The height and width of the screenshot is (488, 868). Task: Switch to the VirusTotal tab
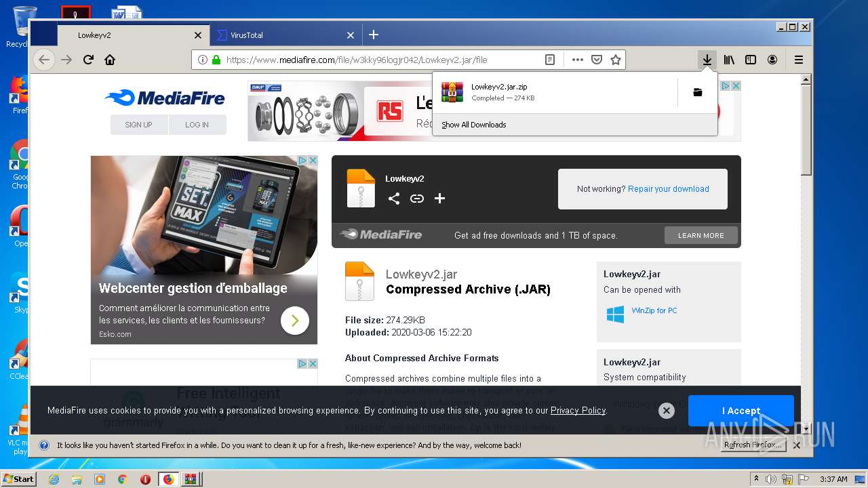[x=285, y=35]
